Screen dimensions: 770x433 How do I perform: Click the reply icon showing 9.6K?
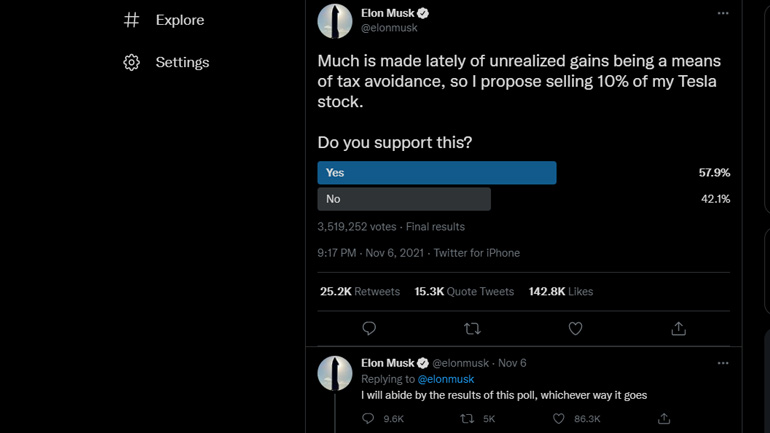369,419
